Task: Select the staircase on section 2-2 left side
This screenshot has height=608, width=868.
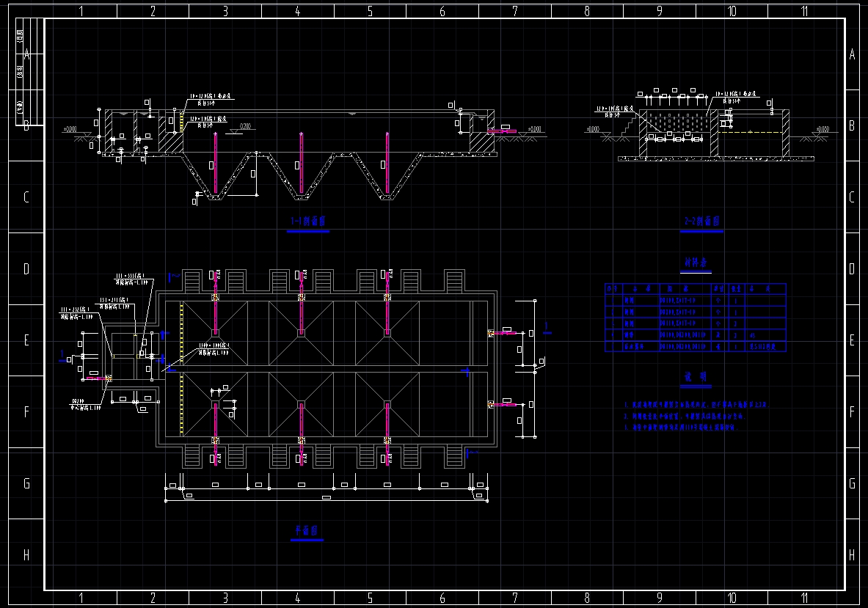Action: pos(629,127)
